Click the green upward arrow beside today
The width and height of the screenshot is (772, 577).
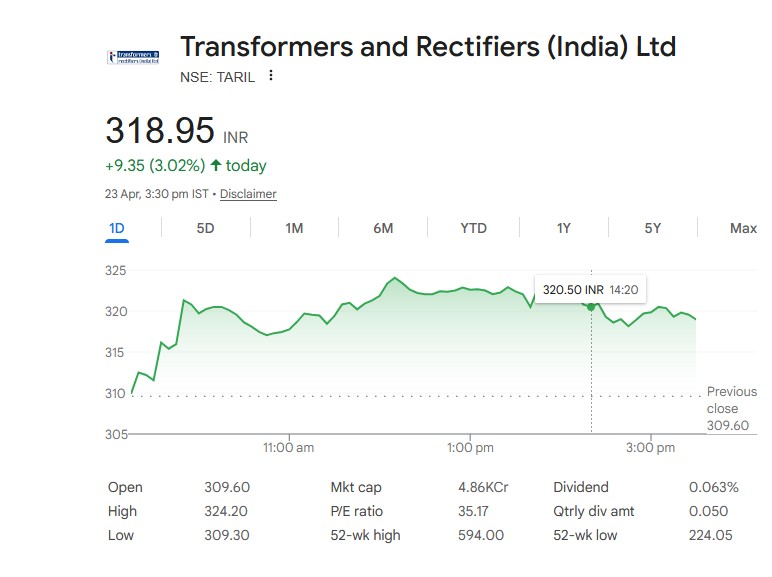pos(215,165)
